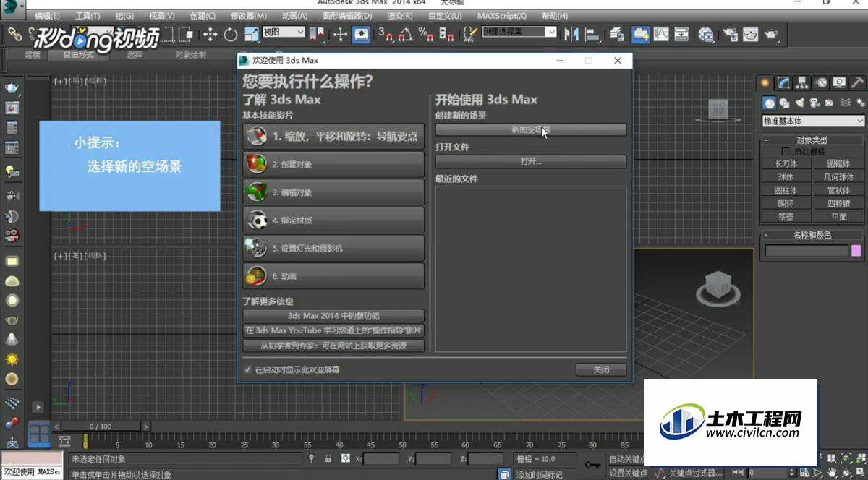Open the 关键点过滤器 button
The image size is (868, 480).
pos(694,473)
